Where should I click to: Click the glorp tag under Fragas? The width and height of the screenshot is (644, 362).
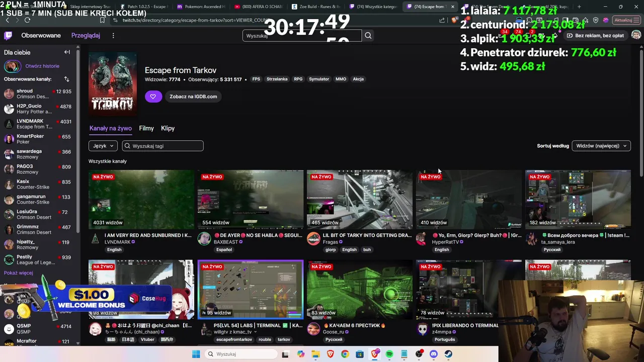(x=331, y=250)
